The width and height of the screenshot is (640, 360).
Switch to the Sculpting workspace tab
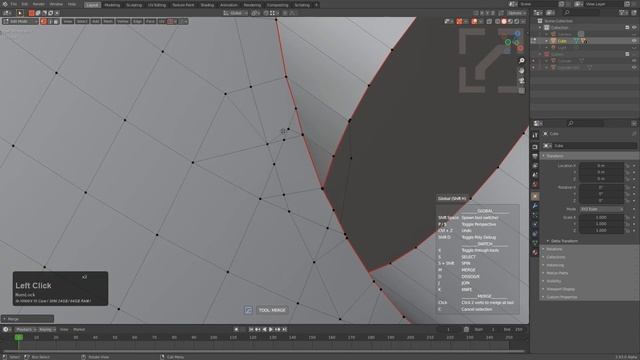133,5
